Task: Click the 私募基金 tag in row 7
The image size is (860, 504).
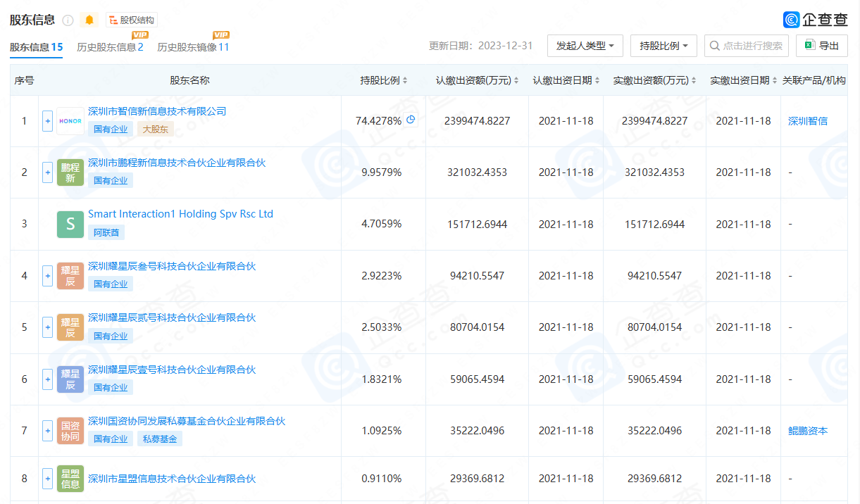Action: [x=159, y=439]
